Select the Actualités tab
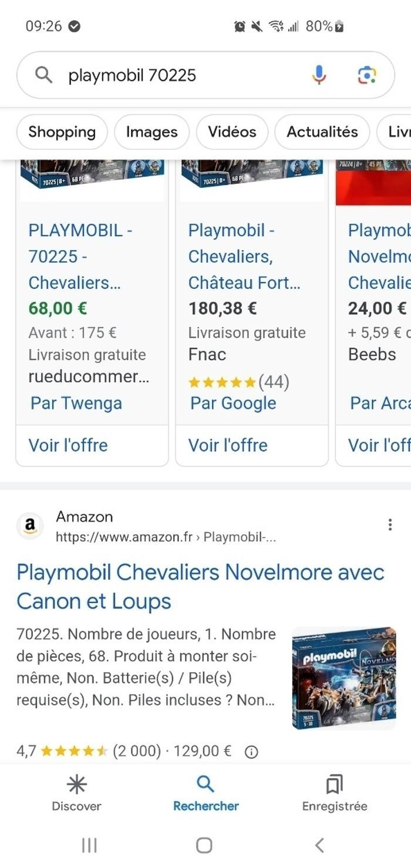 [322, 132]
